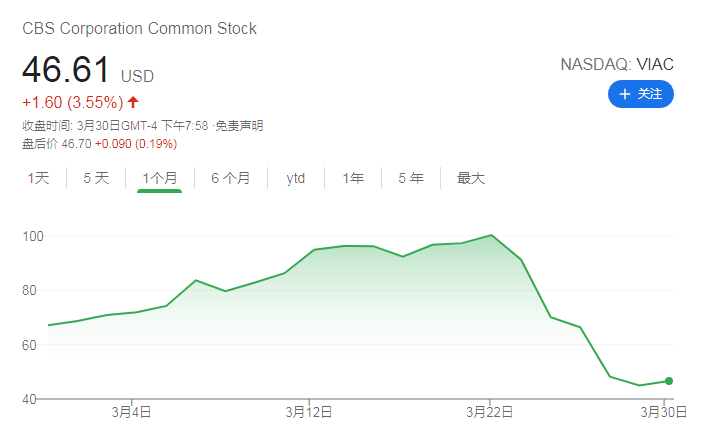Screen dimensions: 720x424
Task: Show the 5 年 chart range
Action: (411, 178)
